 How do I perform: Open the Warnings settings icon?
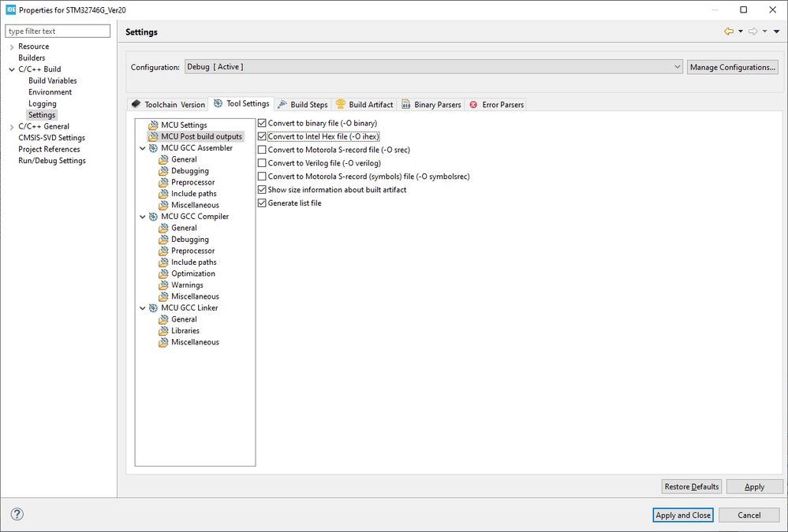(163, 285)
